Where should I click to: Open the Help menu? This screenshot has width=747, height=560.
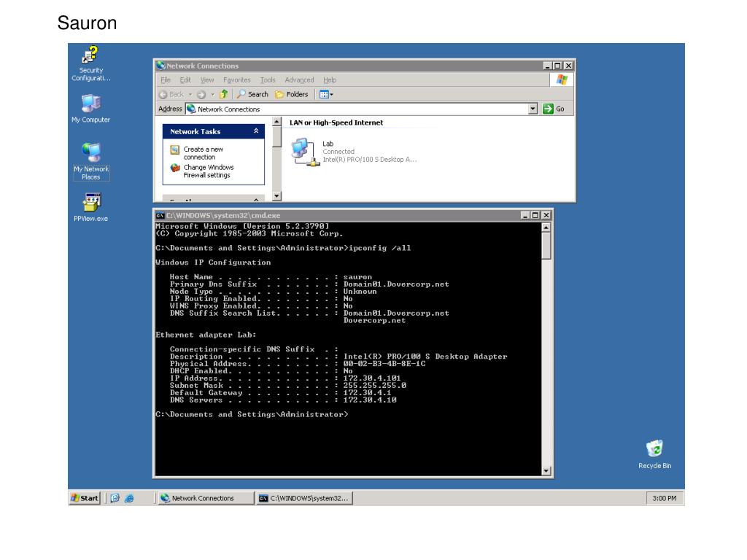pos(330,80)
